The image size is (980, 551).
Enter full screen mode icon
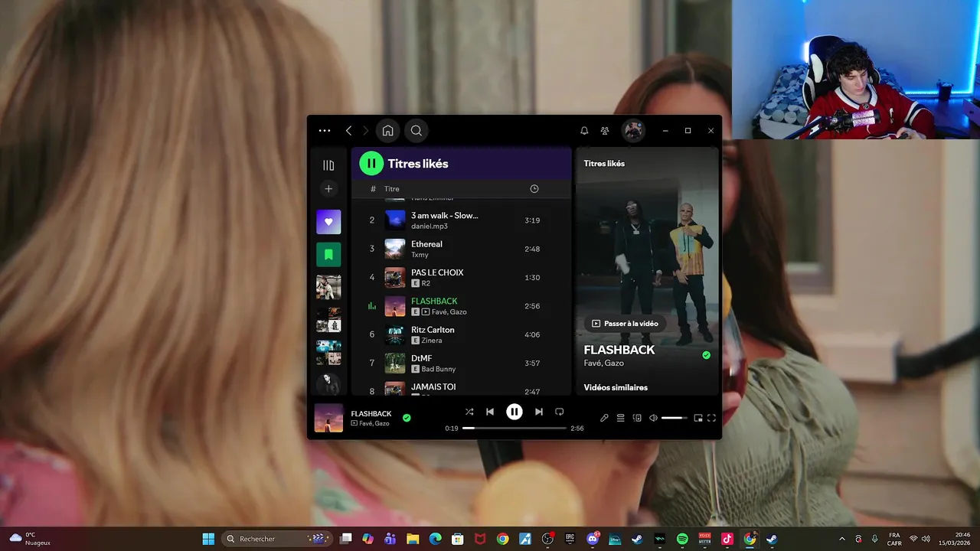(x=711, y=418)
